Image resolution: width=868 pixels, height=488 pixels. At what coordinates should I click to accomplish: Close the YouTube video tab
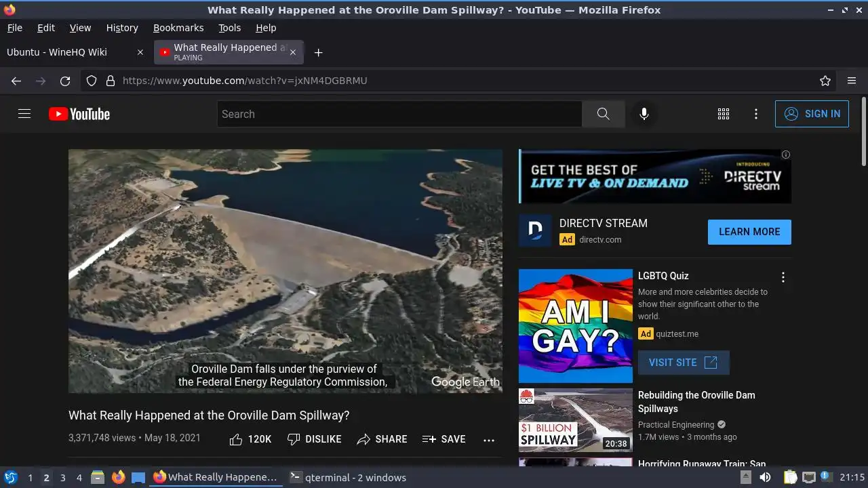[293, 52]
